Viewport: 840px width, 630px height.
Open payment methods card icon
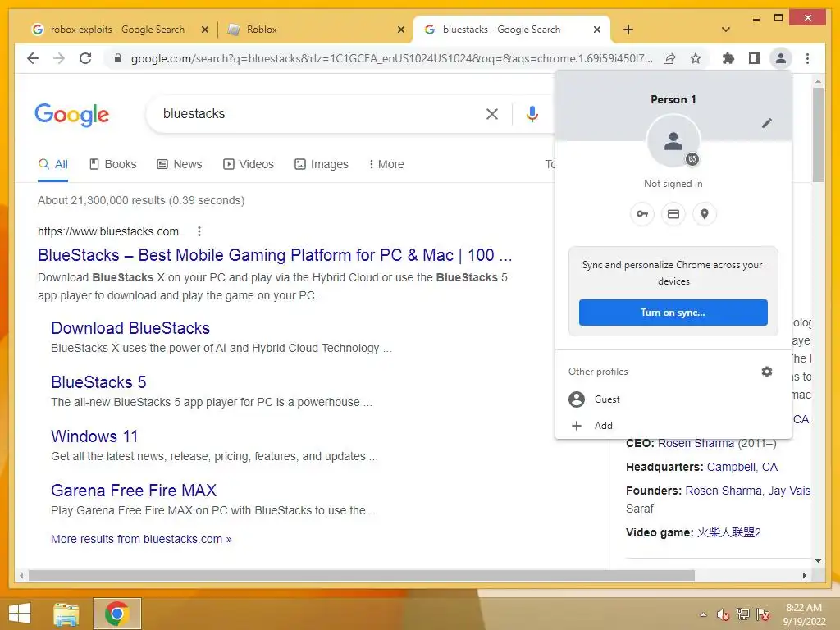[673, 214]
